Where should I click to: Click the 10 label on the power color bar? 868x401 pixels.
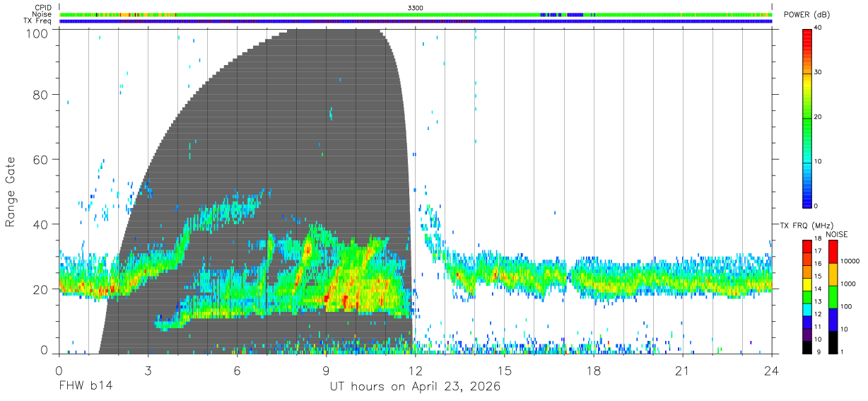click(818, 161)
